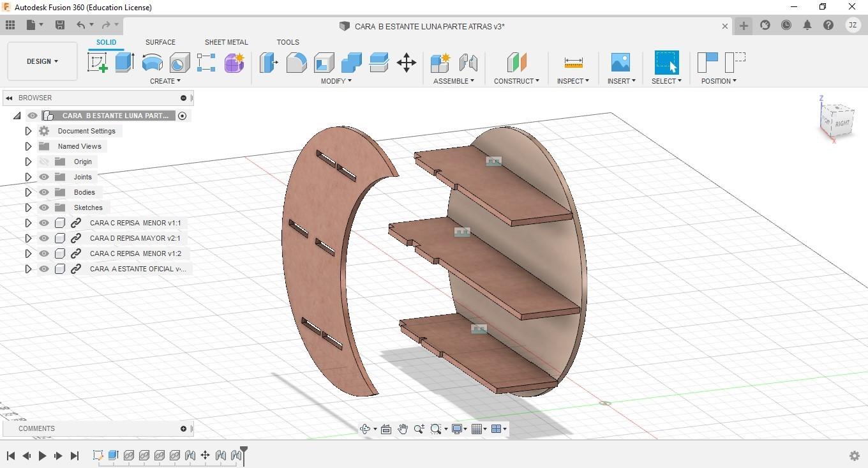The width and height of the screenshot is (868, 468).
Task: Click the Save icon
Action: point(60,25)
